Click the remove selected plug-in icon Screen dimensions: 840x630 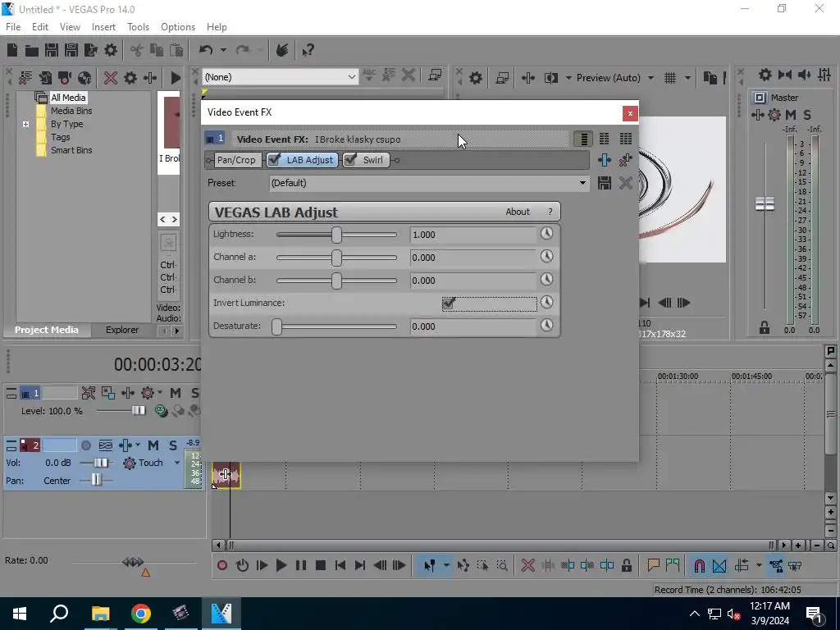pyautogui.click(x=625, y=160)
